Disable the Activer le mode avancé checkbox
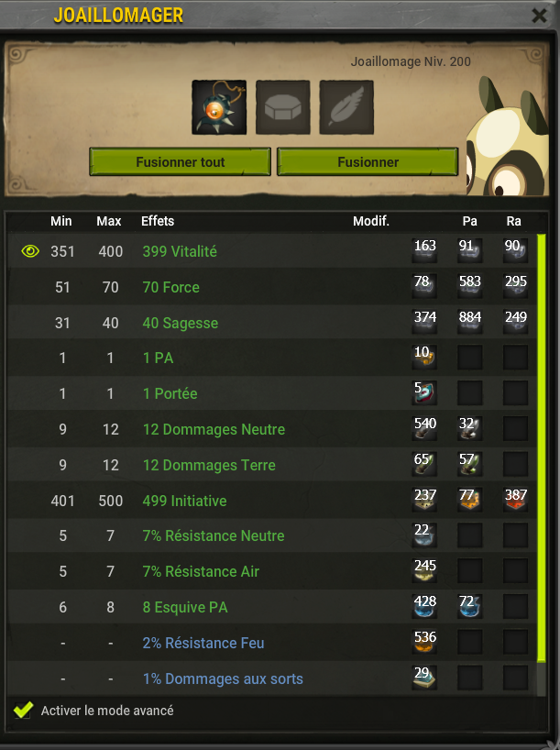The height and width of the screenshot is (750, 560). pos(23,710)
